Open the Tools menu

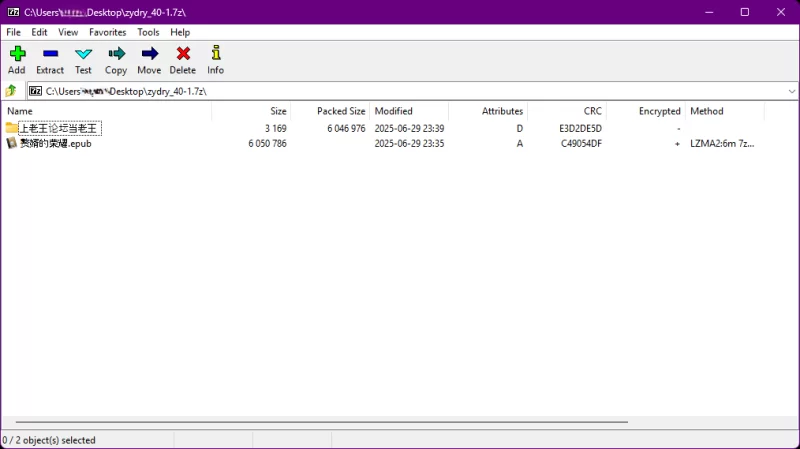click(148, 32)
